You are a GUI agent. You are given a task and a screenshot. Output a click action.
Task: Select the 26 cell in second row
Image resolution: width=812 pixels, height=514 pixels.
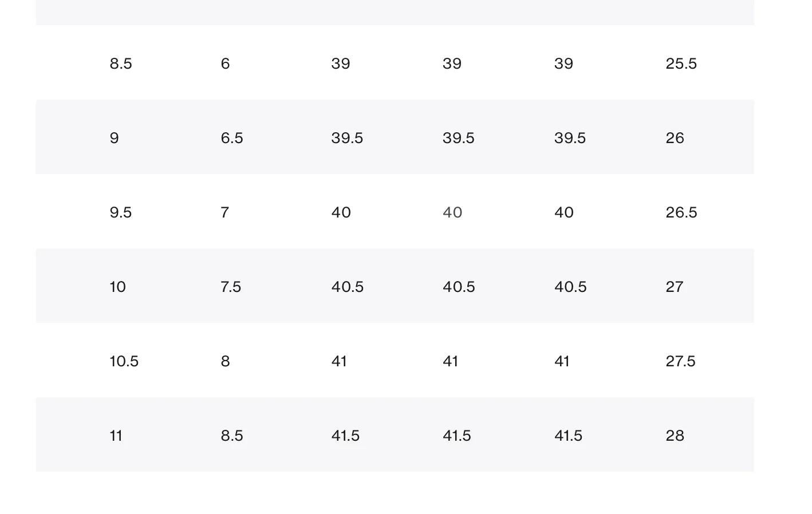pos(675,138)
